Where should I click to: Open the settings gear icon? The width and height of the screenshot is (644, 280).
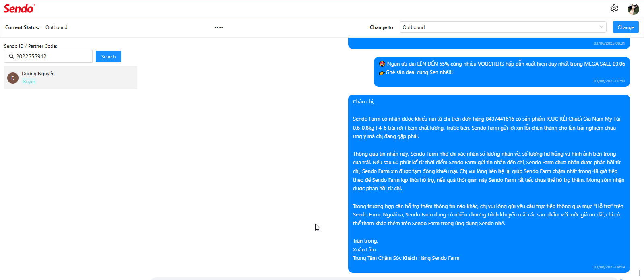614,8
